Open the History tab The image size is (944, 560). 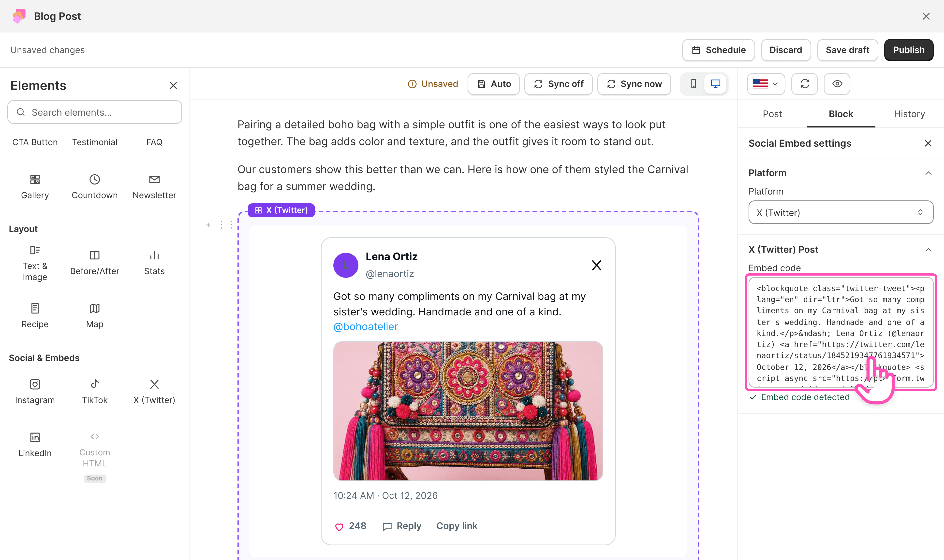tap(909, 114)
